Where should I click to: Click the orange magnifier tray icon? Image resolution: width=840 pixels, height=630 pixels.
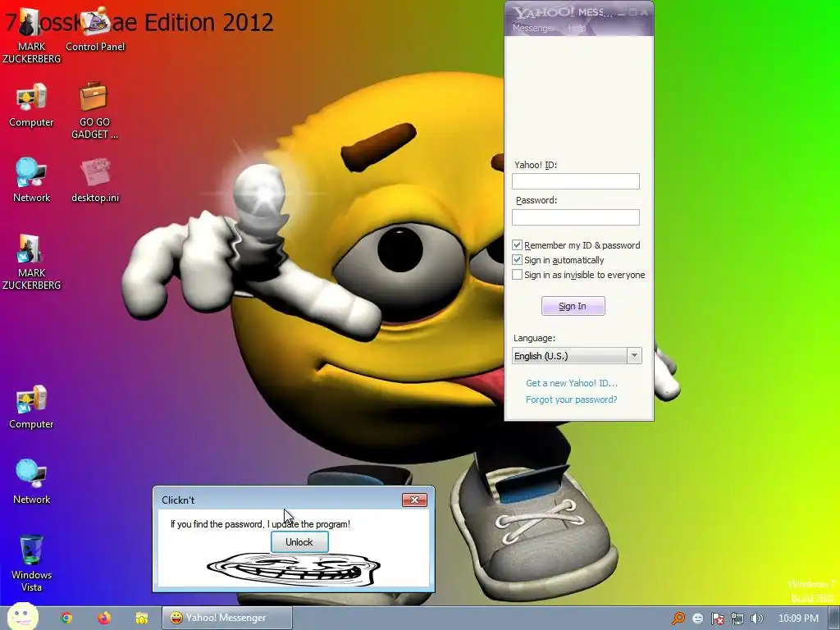[678, 619]
